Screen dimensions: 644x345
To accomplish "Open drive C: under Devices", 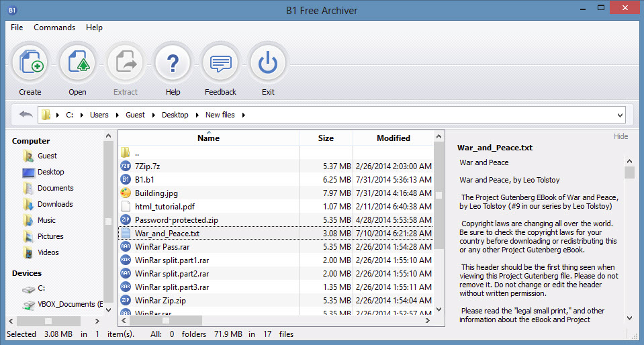I will tap(34, 289).
